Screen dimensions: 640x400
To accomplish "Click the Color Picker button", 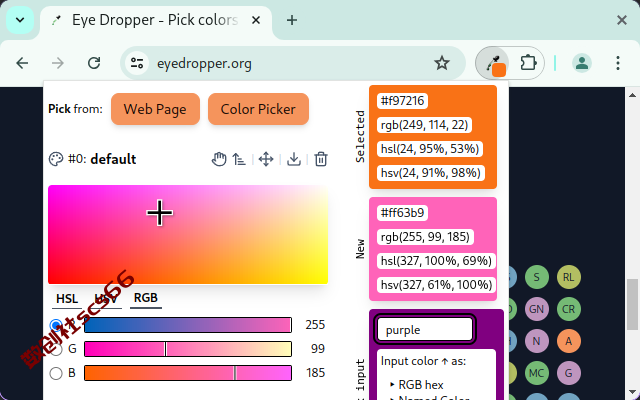I will [x=258, y=109].
